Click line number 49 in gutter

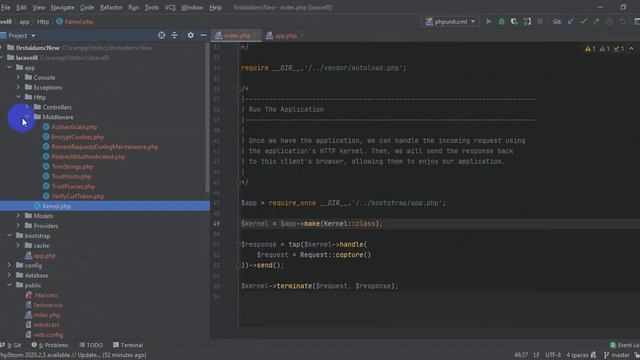(x=216, y=224)
